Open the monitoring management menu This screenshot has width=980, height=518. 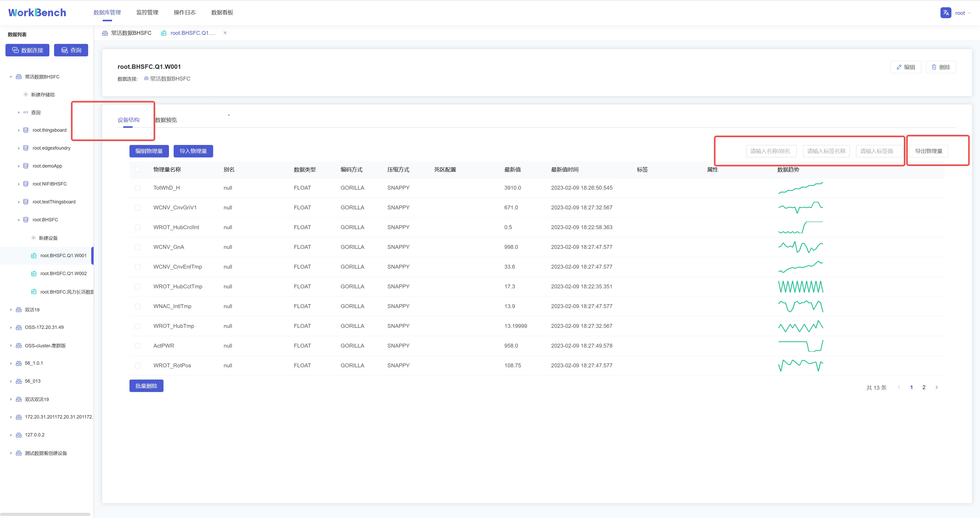point(147,12)
